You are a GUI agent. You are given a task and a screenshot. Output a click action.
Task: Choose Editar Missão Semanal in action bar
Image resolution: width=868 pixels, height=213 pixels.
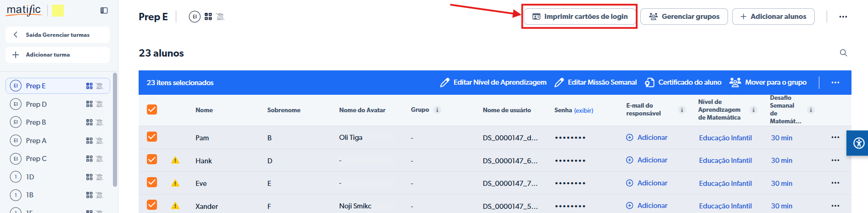595,82
